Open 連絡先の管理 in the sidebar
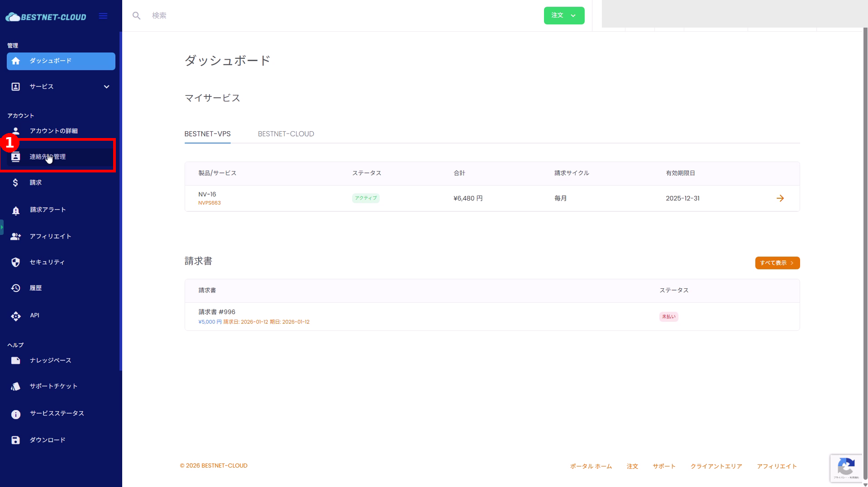Screen dimensions: 868x487 tap(48, 157)
